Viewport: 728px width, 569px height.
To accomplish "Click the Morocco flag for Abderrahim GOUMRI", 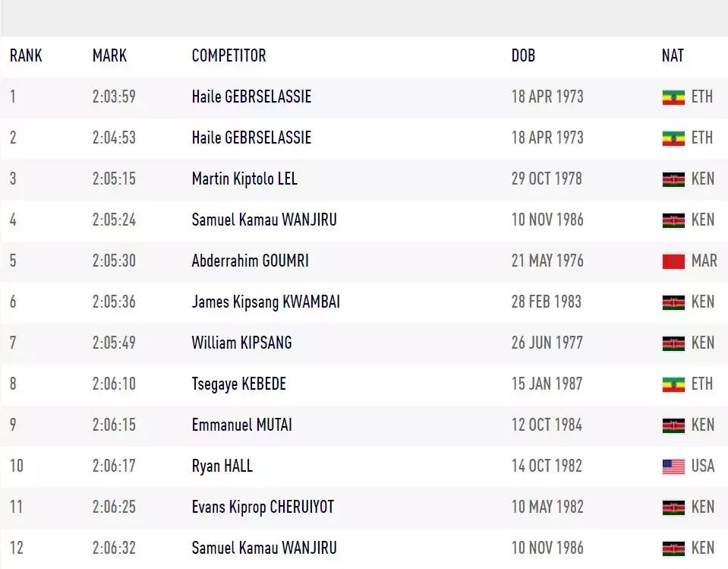I will pyautogui.click(x=673, y=261).
